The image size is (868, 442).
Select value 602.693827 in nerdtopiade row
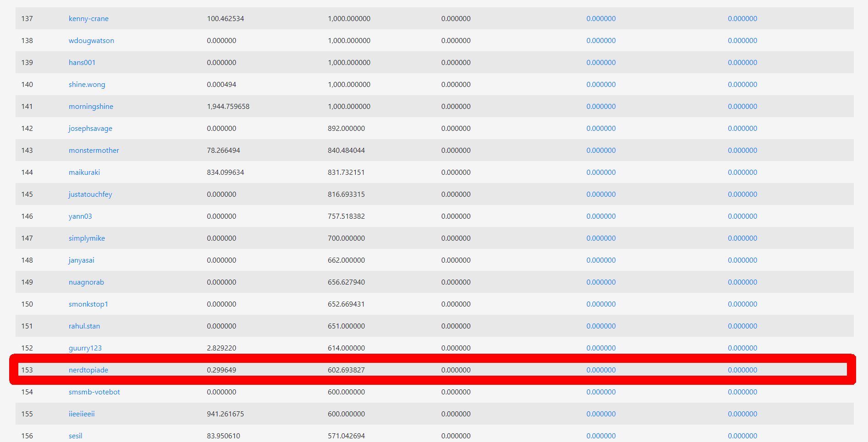click(346, 370)
